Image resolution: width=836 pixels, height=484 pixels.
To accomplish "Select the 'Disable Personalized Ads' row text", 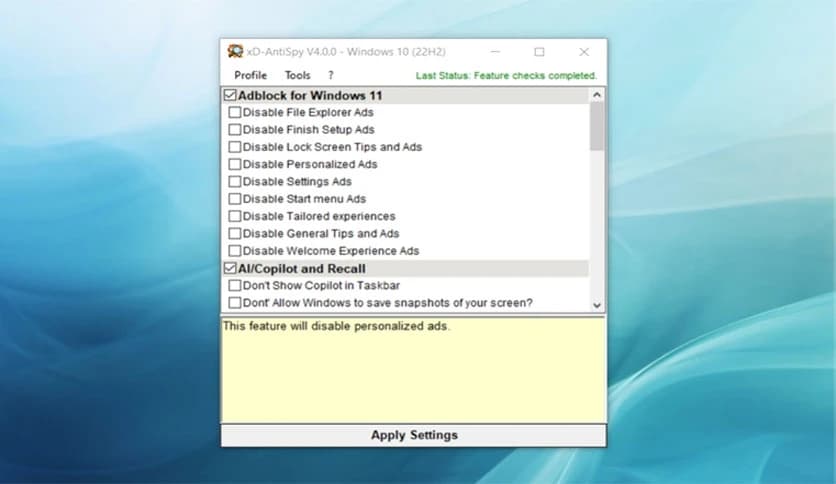I will (x=310, y=164).
